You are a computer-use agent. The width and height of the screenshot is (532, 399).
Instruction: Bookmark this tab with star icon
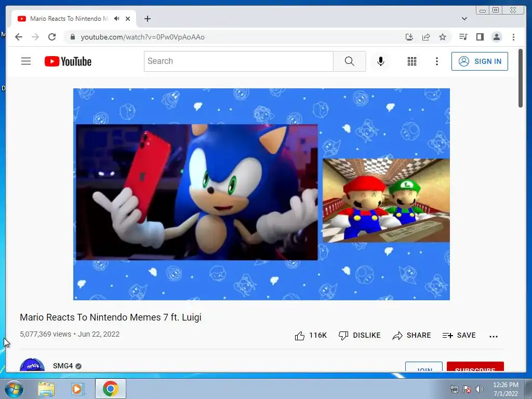[x=443, y=37]
